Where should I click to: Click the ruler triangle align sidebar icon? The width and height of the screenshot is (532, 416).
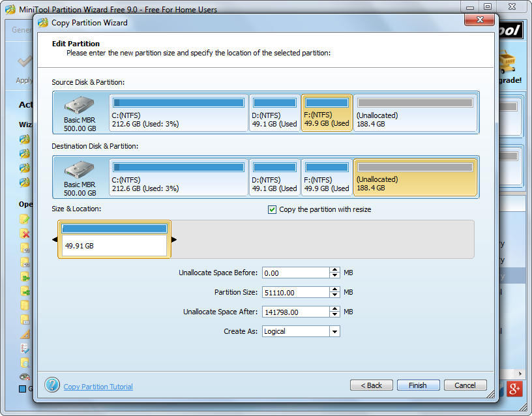click(25, 334)
